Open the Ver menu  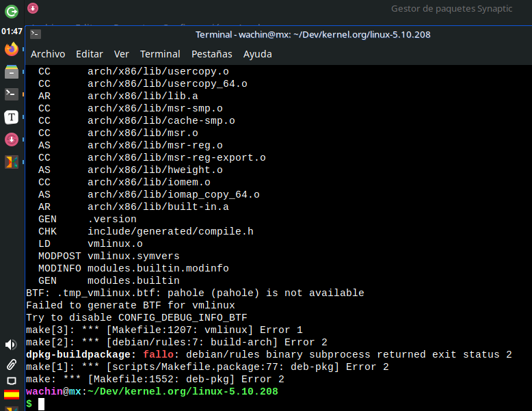coord(122,54)
